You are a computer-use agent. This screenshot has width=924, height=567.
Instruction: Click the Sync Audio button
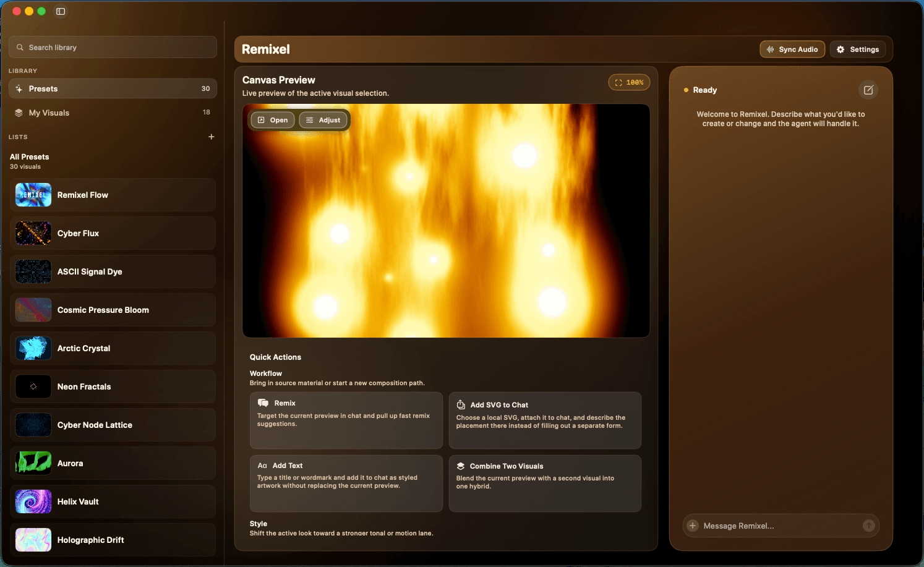[x=792, y=49]
